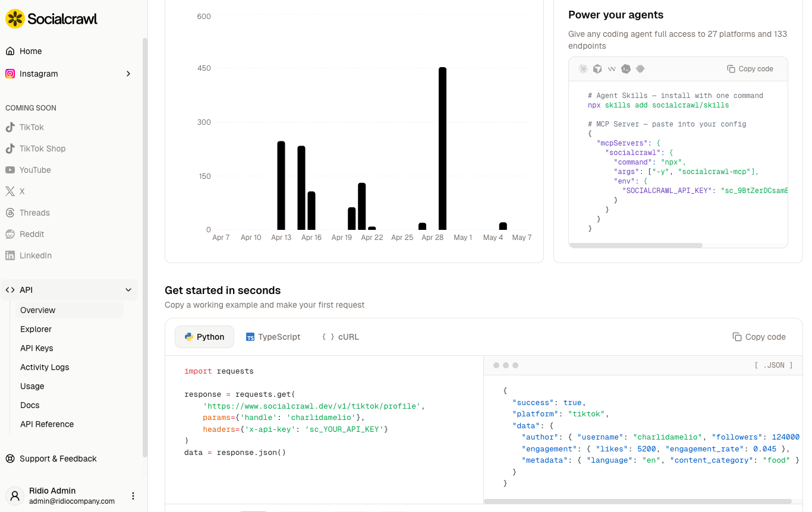Click the "Power your agents" heading
Screen dimensions: 812x512
(616, 15)
